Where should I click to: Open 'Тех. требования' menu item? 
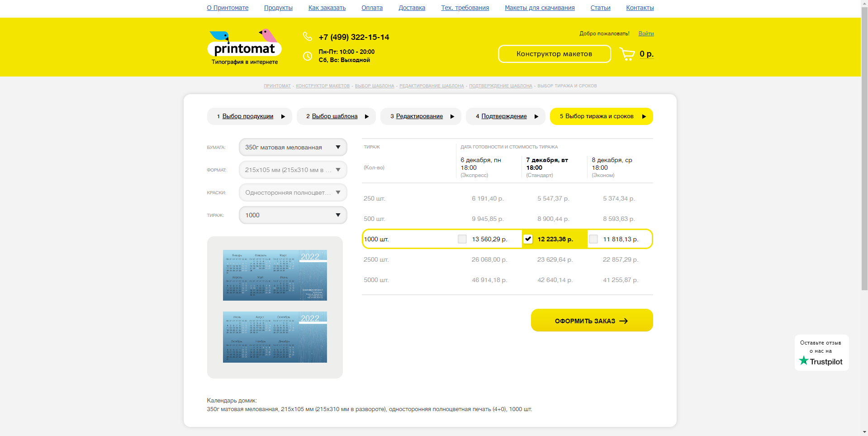[x=465, y=8]
